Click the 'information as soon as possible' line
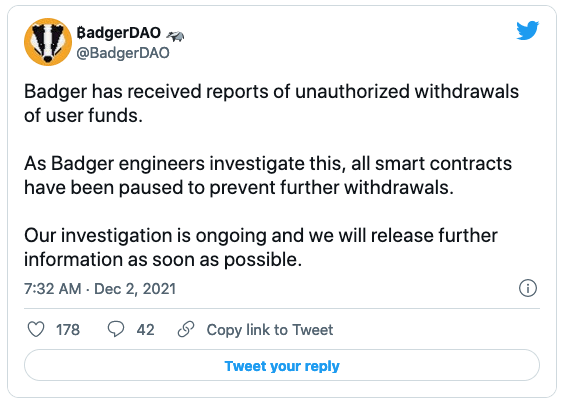The width and height of the screenshot is (563, 403). coord(163,259)
